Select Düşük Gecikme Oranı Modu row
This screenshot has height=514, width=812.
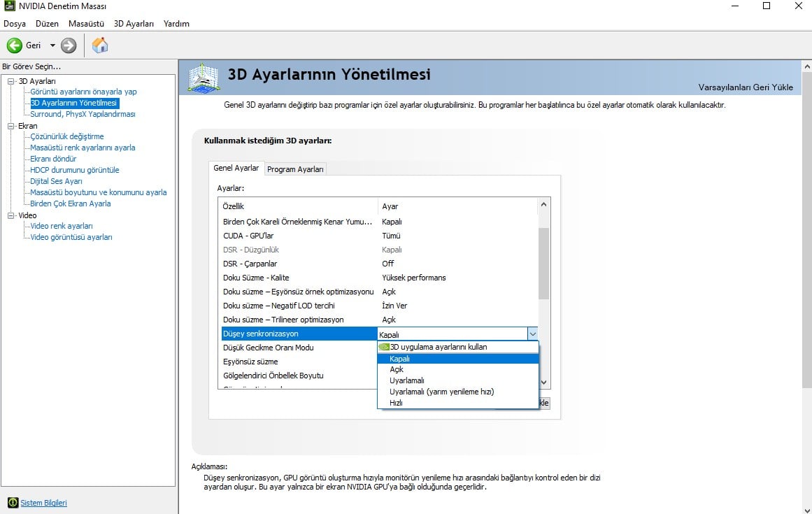click(x=298, y=348)
